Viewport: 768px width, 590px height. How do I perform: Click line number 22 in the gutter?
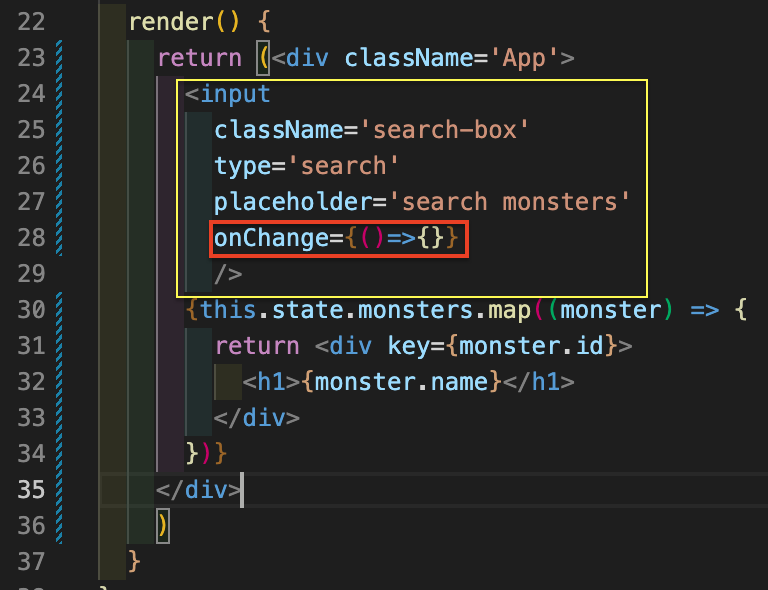tap(31, 22)
